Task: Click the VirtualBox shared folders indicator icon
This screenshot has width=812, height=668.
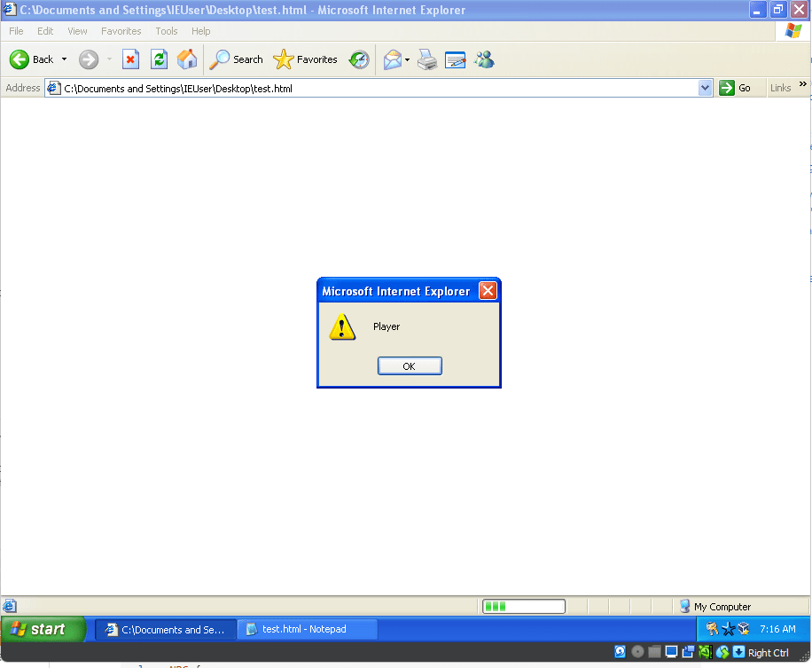Action: tap(654, 652)
